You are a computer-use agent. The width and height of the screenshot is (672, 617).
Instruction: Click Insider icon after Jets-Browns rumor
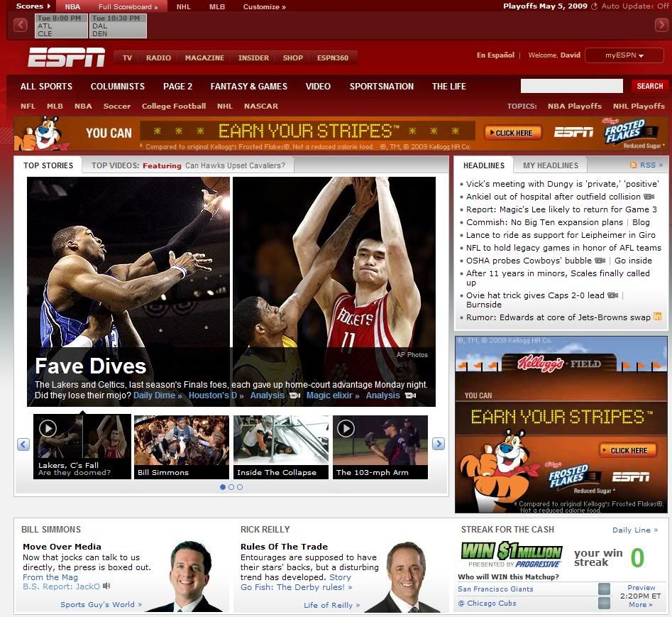[x=657, y=317]
